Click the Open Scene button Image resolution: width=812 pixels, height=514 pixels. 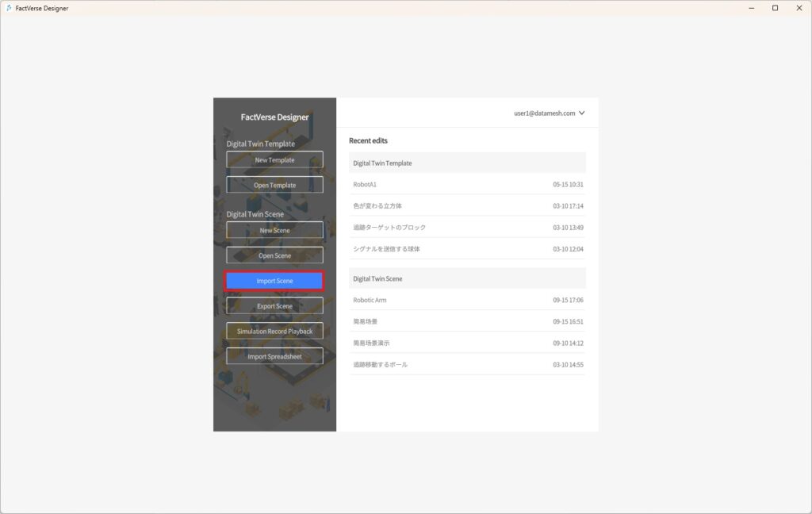[274, 255]
